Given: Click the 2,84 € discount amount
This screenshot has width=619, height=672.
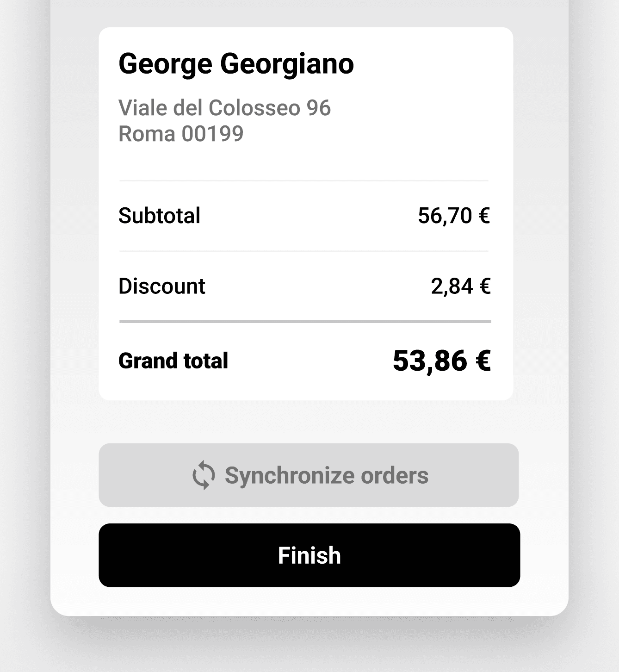Looking at the screenshot, I should (x=461, y=286).
